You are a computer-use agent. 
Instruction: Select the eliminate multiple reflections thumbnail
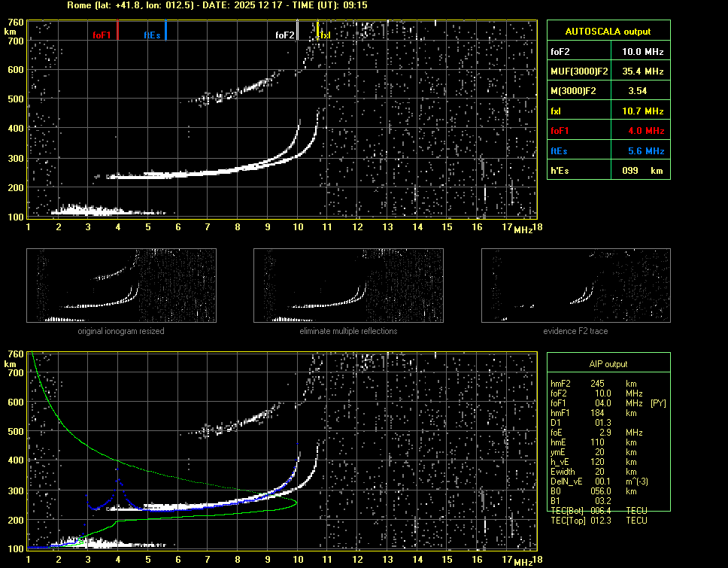pyautogui.click(x=348, y=285)
